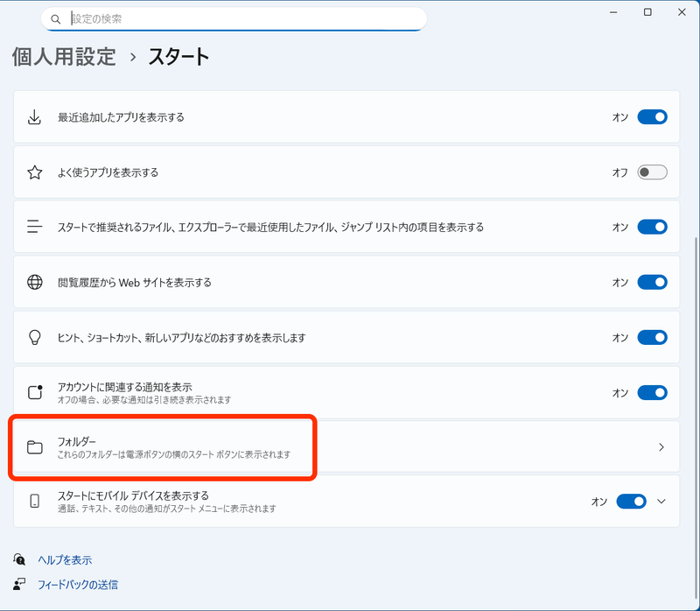Image resolution: width=700 pixels, height=611 pixels.
Task: Enable the よく使うアプリを表示する toggle
Action: tap(651, 172)
